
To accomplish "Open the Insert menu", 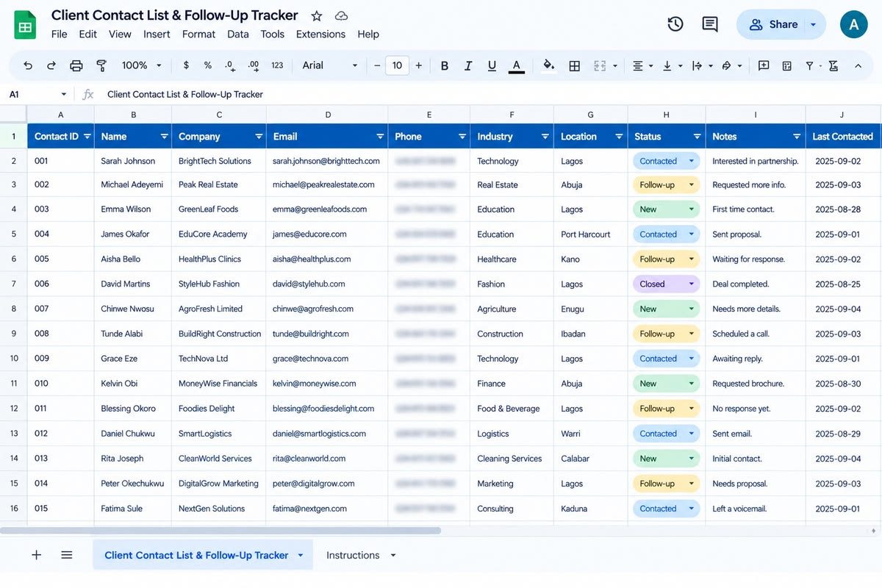I will [157, 34].
